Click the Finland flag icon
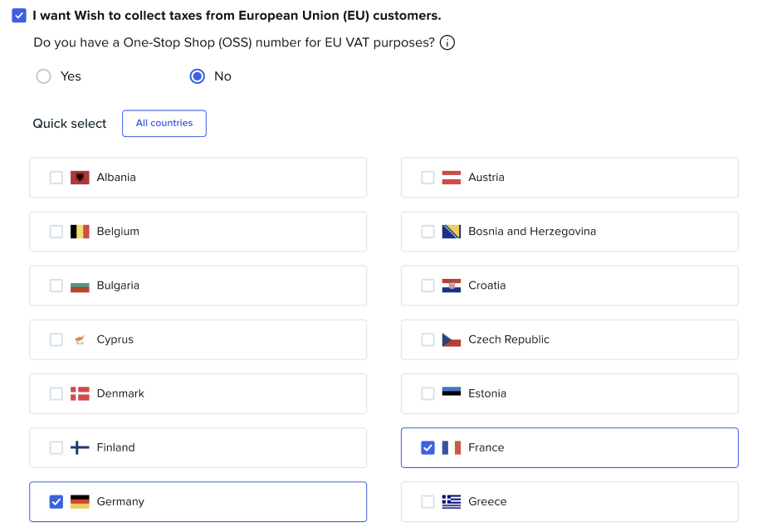The height and width of the screenshot is (532, 767). tap(80, 447)
